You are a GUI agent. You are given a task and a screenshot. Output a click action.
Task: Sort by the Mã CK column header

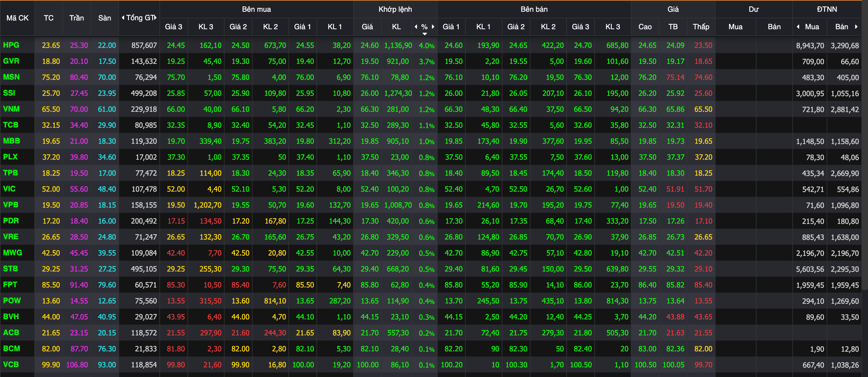[x=17, y=18]
